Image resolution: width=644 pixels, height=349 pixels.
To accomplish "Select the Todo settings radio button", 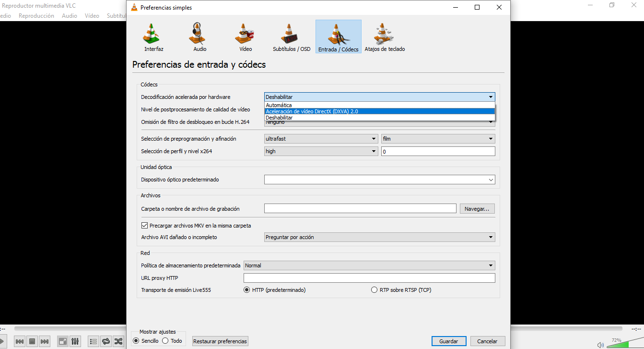I will tap(165, 341).
